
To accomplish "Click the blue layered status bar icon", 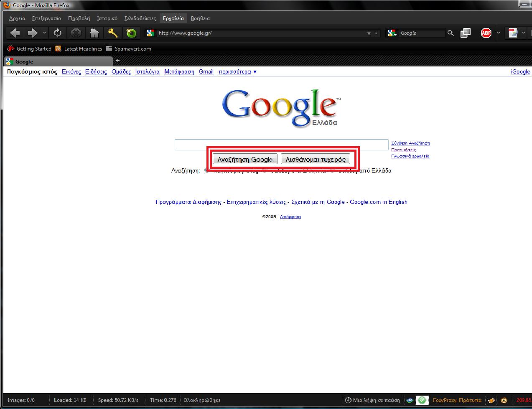I will click(x=410, y=400).
